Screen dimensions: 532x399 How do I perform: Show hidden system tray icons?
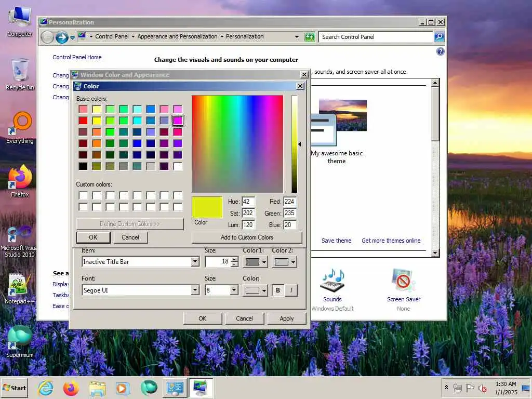click(446, 387)
